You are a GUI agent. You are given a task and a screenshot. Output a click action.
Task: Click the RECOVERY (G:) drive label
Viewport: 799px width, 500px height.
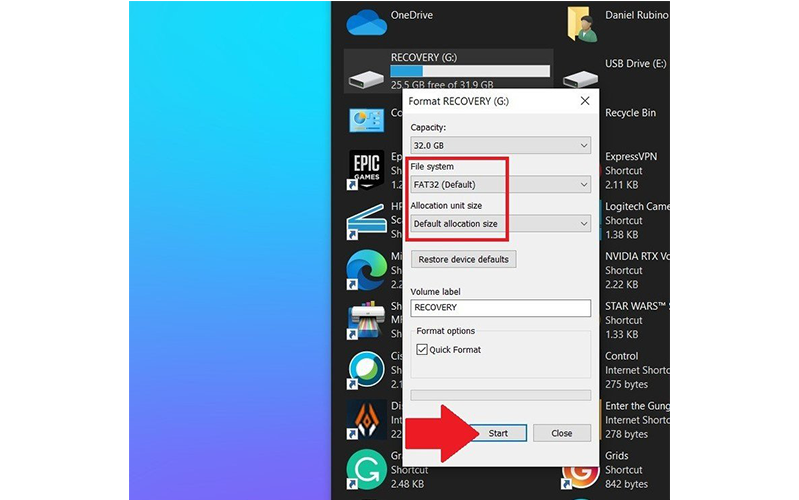[424, 57]
